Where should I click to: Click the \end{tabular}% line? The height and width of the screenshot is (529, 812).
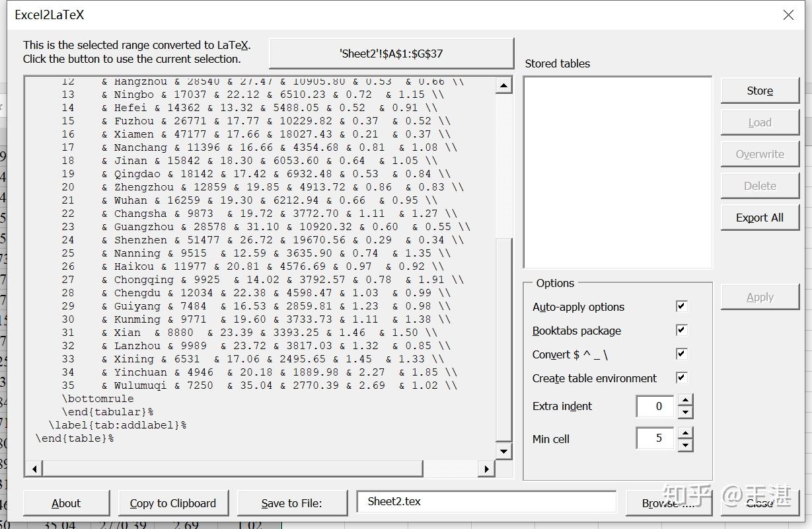pyautogui.click(x=108, y=412)
